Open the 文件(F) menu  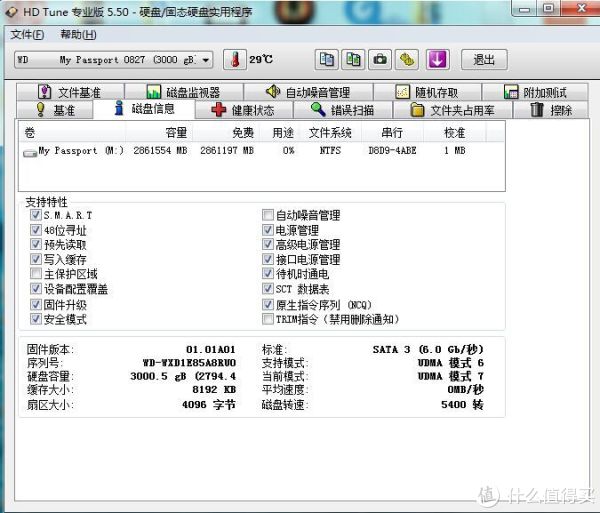coord(27,34)
